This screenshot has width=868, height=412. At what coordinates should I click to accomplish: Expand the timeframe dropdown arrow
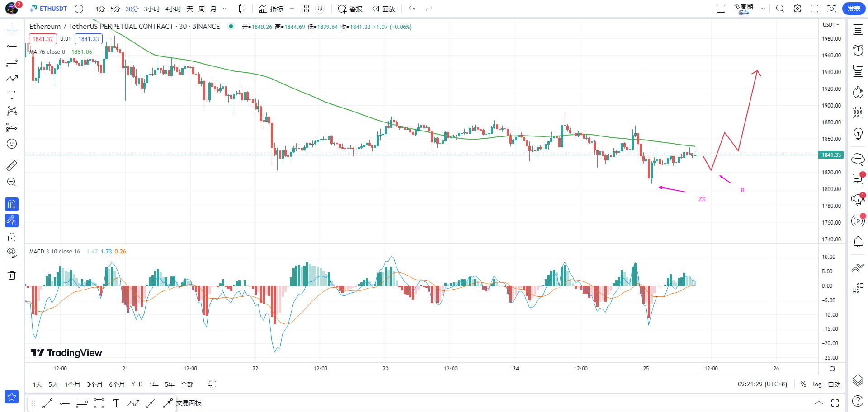[225, 9]
